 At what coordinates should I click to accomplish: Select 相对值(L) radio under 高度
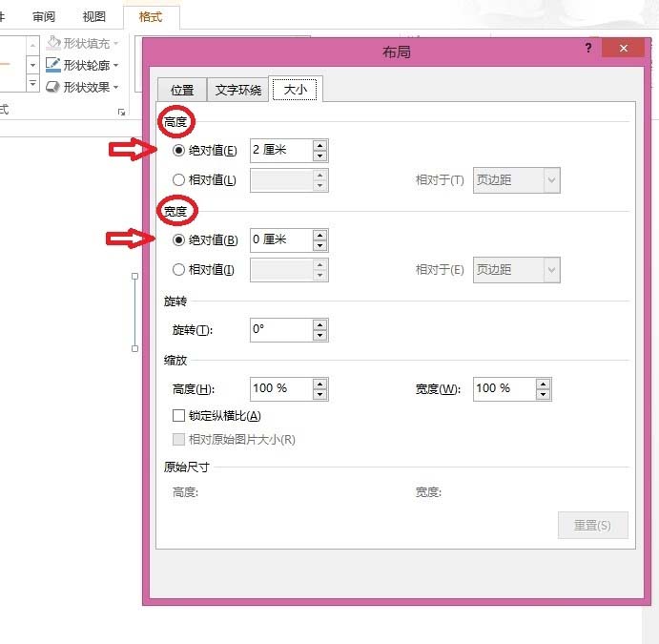click(178, 180)
